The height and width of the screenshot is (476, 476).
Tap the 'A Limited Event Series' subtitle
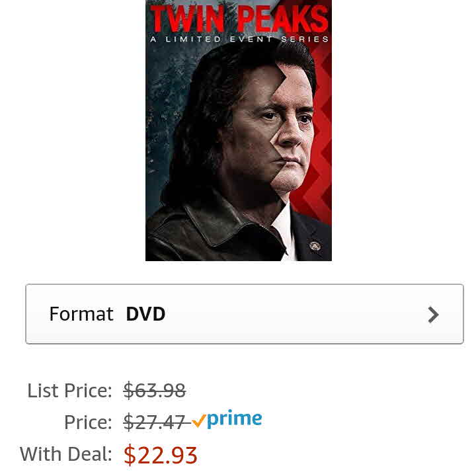click(x=239, y=39)
